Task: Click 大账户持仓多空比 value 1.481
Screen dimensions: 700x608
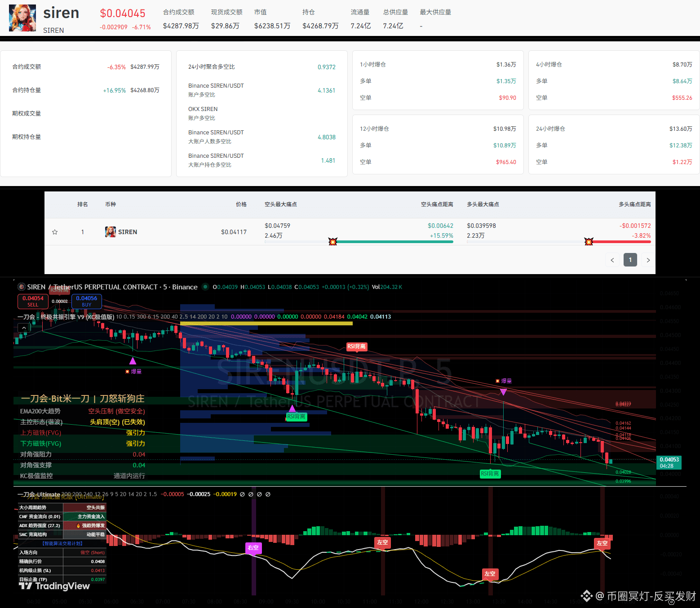Action: click(x=328, y=160)
